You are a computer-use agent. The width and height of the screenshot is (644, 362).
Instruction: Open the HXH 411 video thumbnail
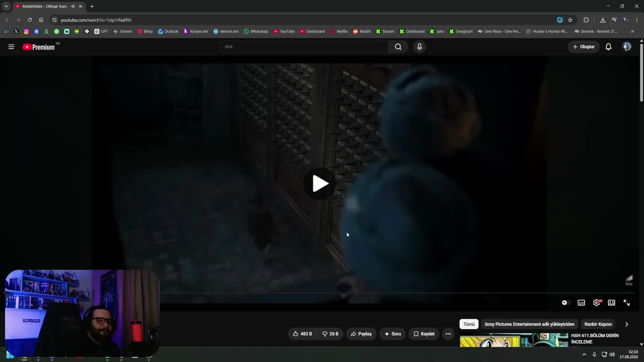[514, 340]
